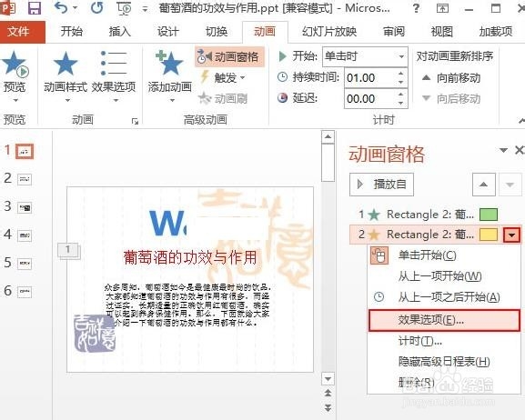525x420 pixels.
Task: Toggle the 动画窗格 animation pane button
Action: click(x=229, y=57)
